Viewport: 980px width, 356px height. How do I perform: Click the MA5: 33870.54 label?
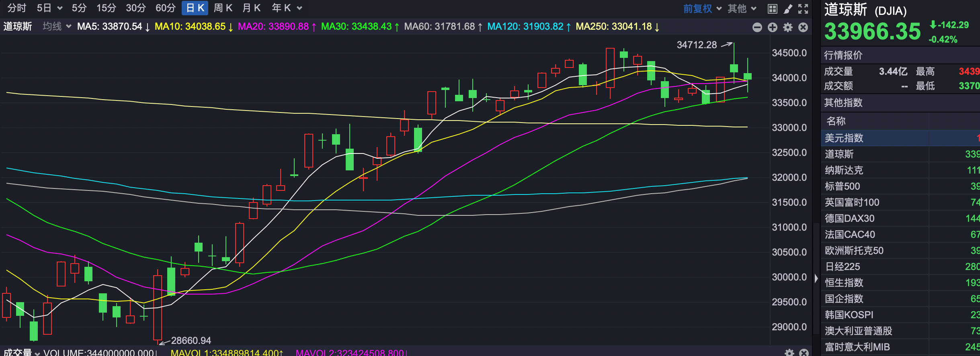(x=113, y=27)
